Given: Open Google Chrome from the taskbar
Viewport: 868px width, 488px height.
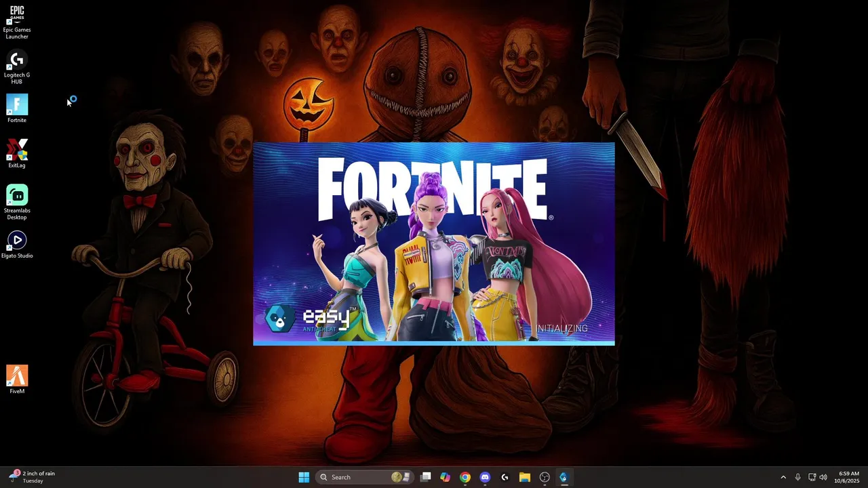Looking at the screenshot, I should pos(465,477).
